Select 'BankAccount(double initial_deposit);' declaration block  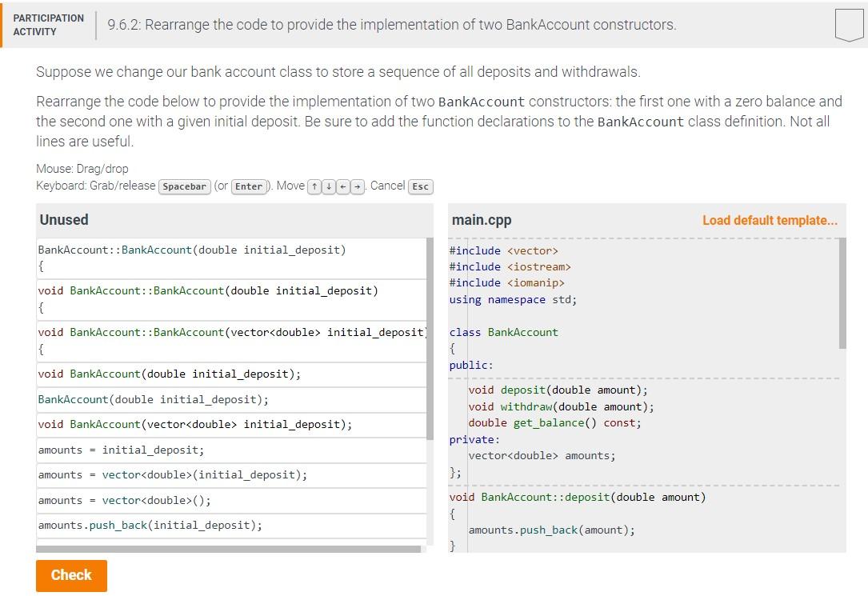pos(154,399)
